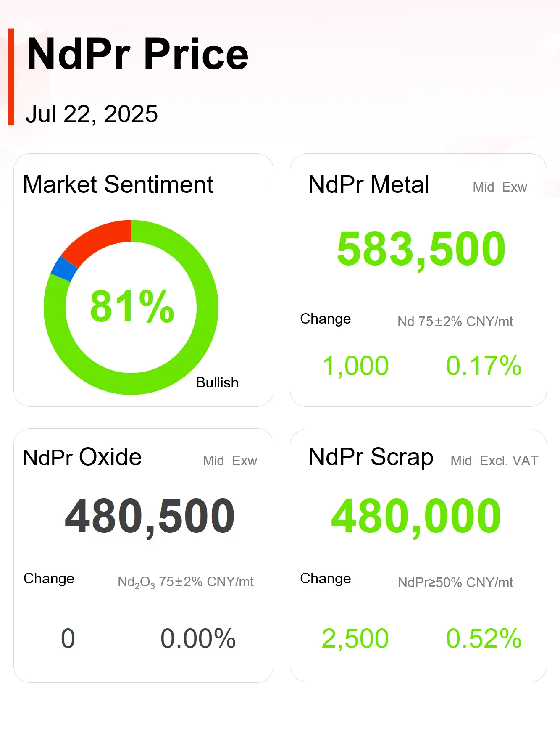Open the NdPr Oxide heading
Screen dimensions: 560x743
coord(82,457)
